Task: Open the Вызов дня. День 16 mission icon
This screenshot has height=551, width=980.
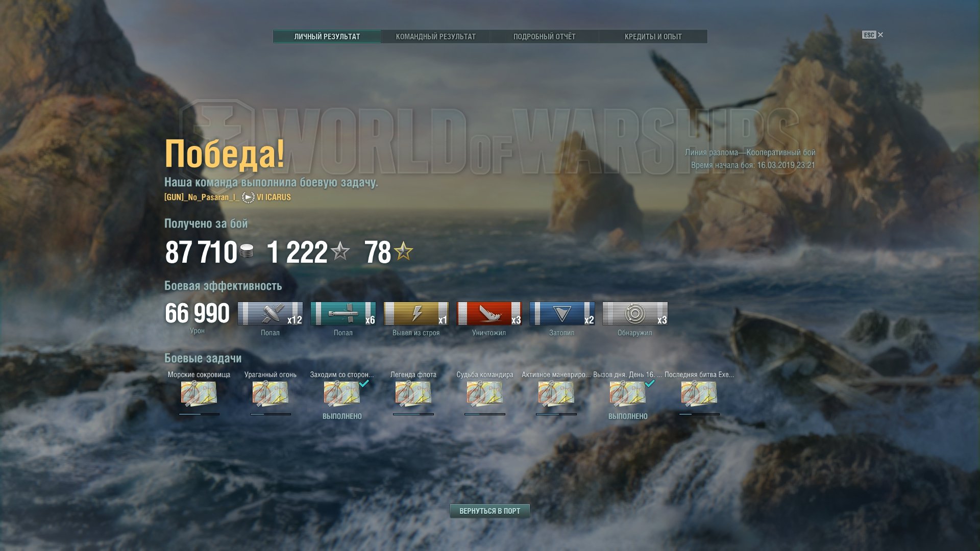Action: [627, 394]
